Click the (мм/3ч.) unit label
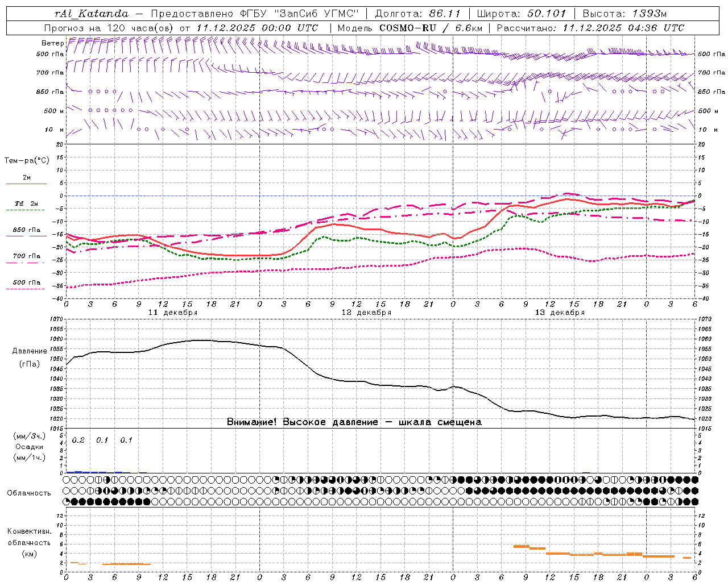Image resolution: width=728 pixels, height=582 pixels. click(30, 436)
